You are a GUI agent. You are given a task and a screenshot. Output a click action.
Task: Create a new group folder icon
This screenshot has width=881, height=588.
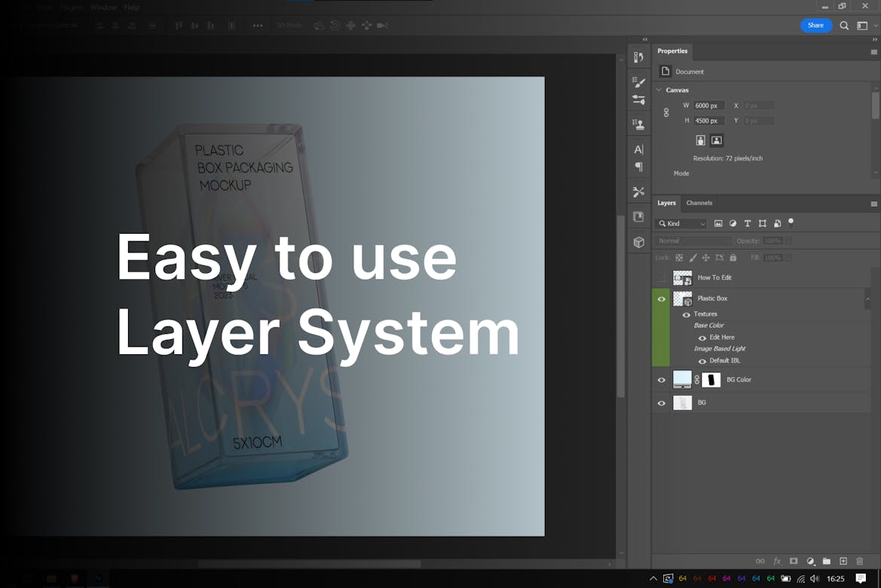tap(827, 562)
